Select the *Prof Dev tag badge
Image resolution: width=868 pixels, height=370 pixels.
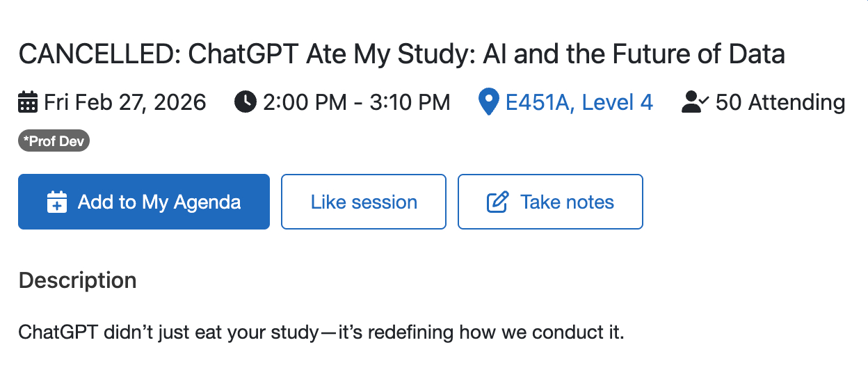(54, 142)
